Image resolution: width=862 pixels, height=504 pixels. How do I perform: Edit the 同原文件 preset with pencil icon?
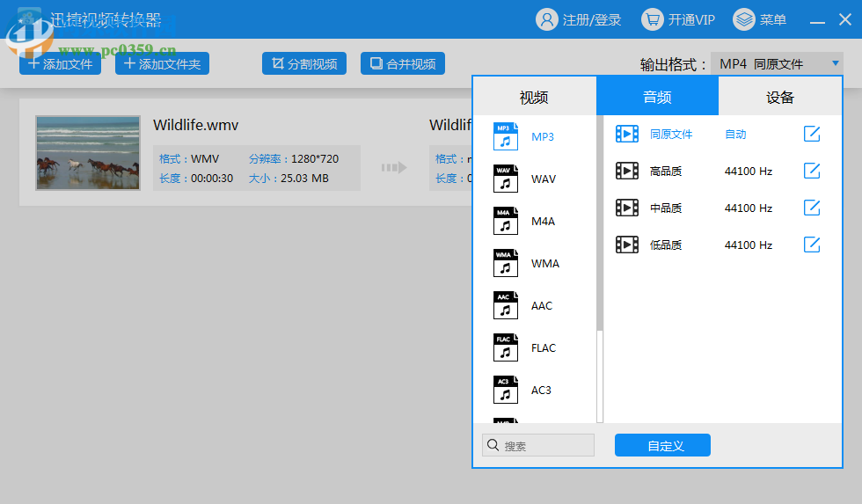pos(812,134)
